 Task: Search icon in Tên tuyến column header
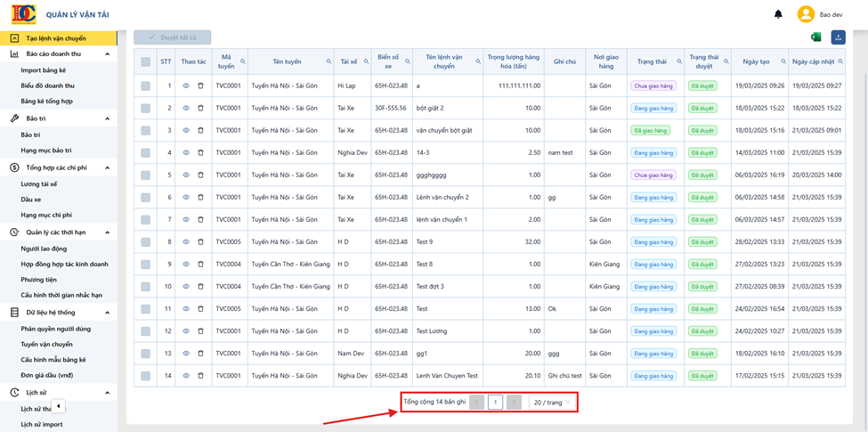coord(329,61)
